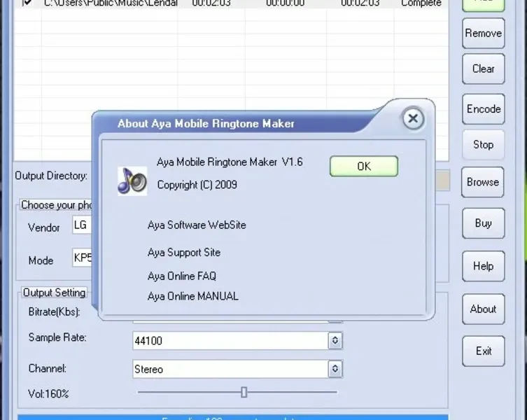This screenshot has height=420, width=527.
Task: Open the Vendor combo box showing LG
Action: coord(82,225)
